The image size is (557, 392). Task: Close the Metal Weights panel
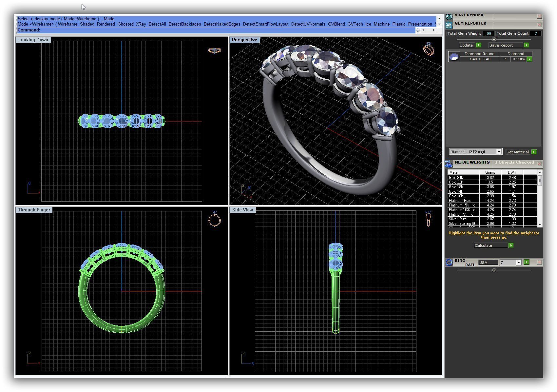pyautogui.click(x=539, y=164)
